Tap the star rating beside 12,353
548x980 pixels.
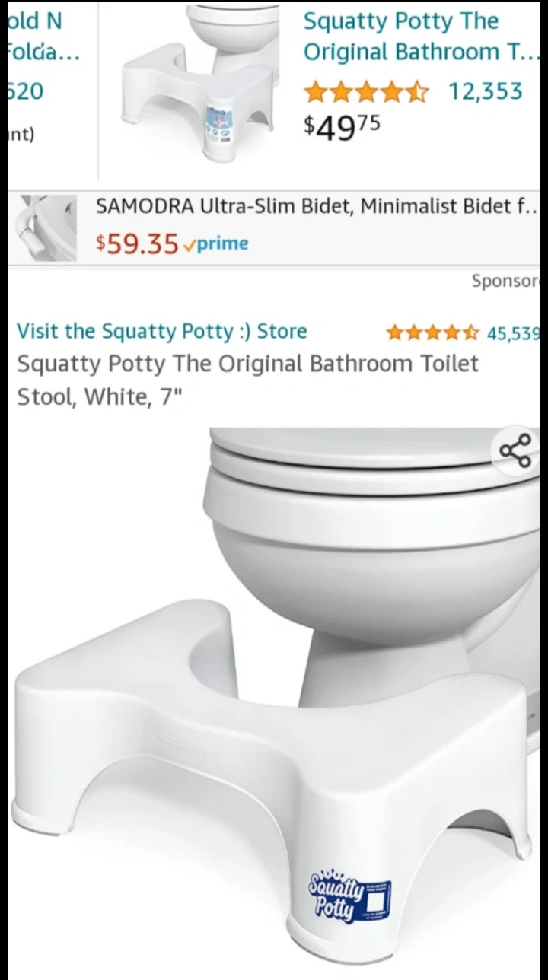(x=366, y=93)
